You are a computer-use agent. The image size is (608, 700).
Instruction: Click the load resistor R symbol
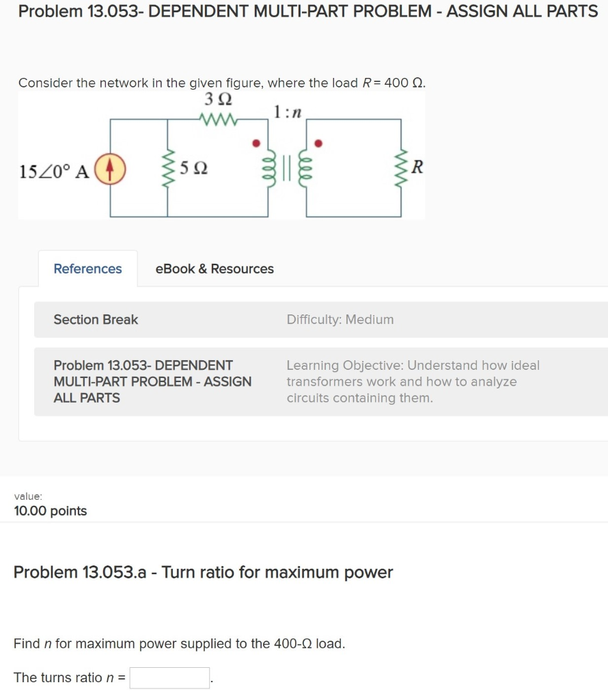tap(400, 167)
